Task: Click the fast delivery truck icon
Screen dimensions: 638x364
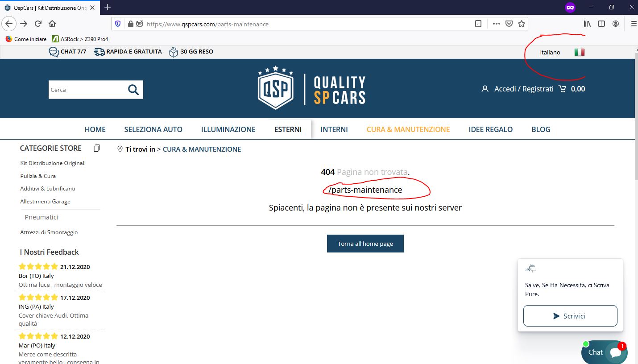Action: pos(99,52)
